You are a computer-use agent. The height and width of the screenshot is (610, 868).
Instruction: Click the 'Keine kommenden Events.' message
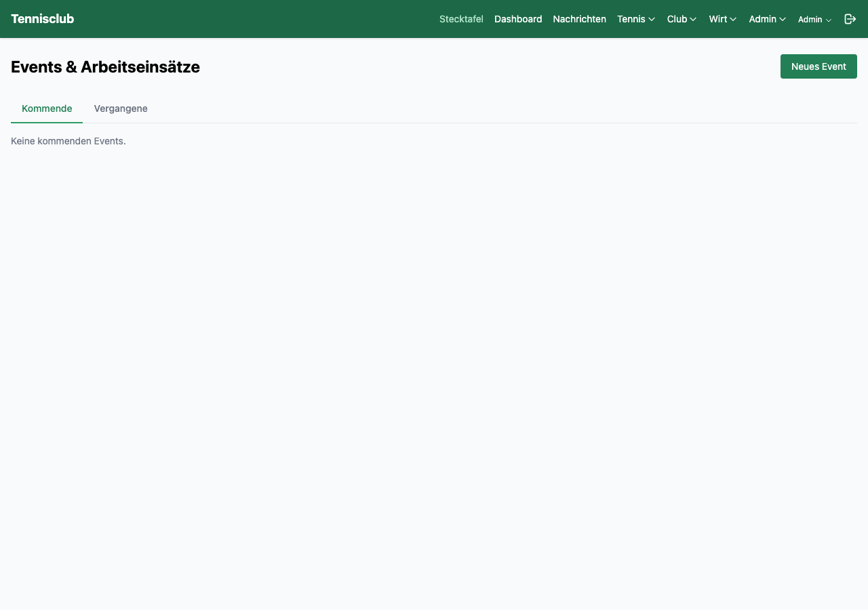[68, 141]
